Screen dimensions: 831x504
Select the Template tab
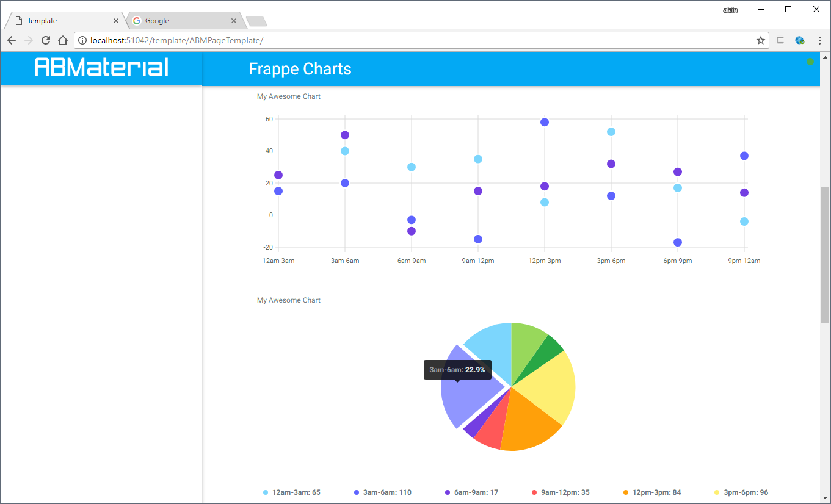pos(61,21)
